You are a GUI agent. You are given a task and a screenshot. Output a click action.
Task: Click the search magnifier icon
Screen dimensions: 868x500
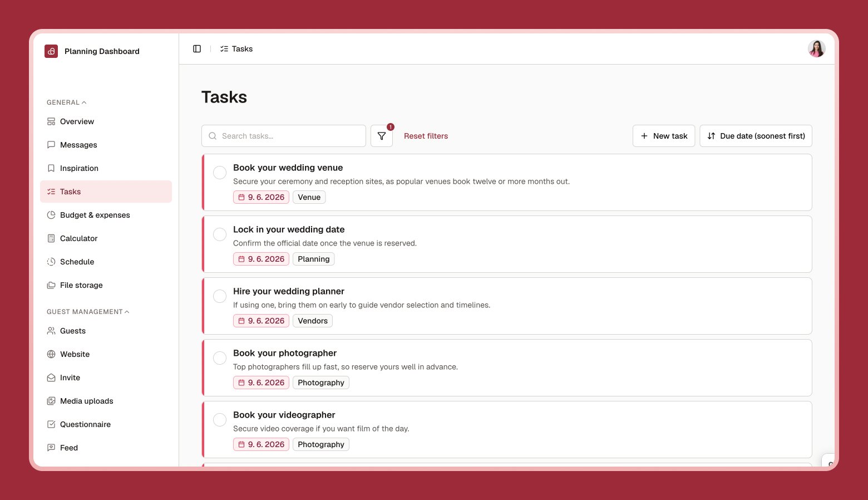(x=213, y=136)
